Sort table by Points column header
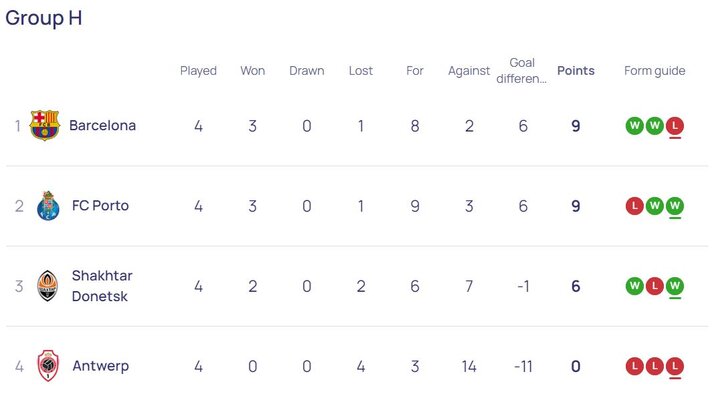 tap(575, 71)
